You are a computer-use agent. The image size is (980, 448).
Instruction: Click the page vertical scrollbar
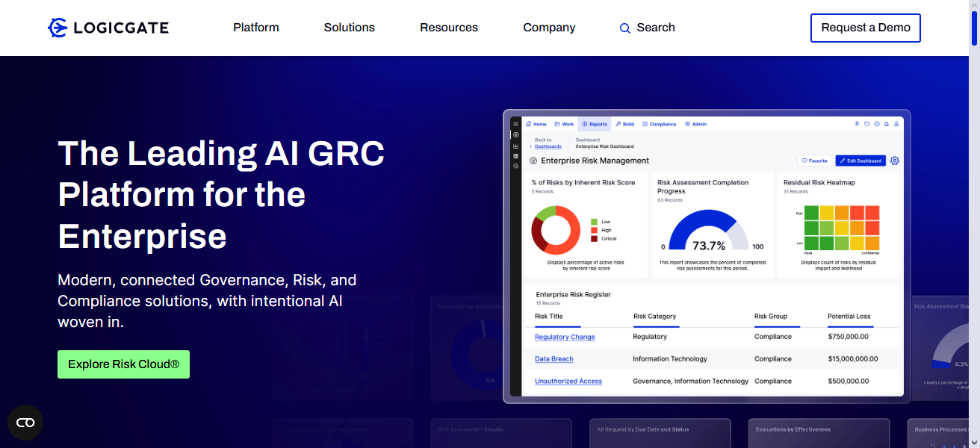click(974, 224)
